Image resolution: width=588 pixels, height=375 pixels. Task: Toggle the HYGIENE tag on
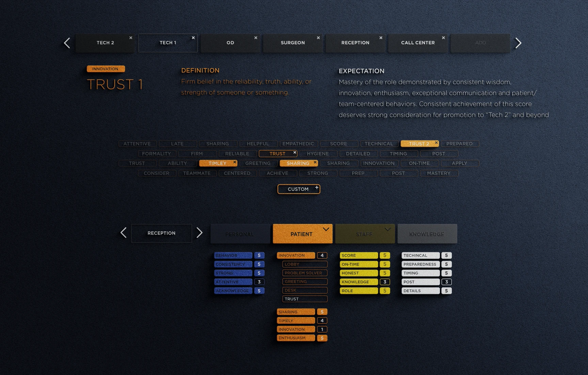(x=318, y=154)
